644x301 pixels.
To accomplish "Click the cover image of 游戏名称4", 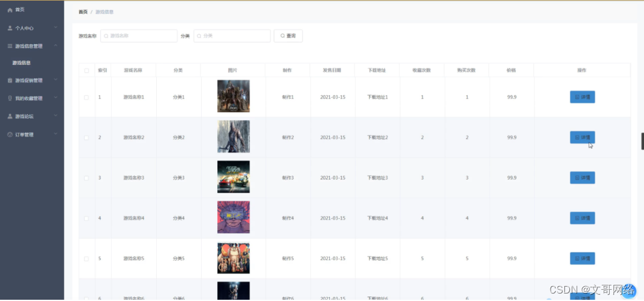I will click(233, 217).
